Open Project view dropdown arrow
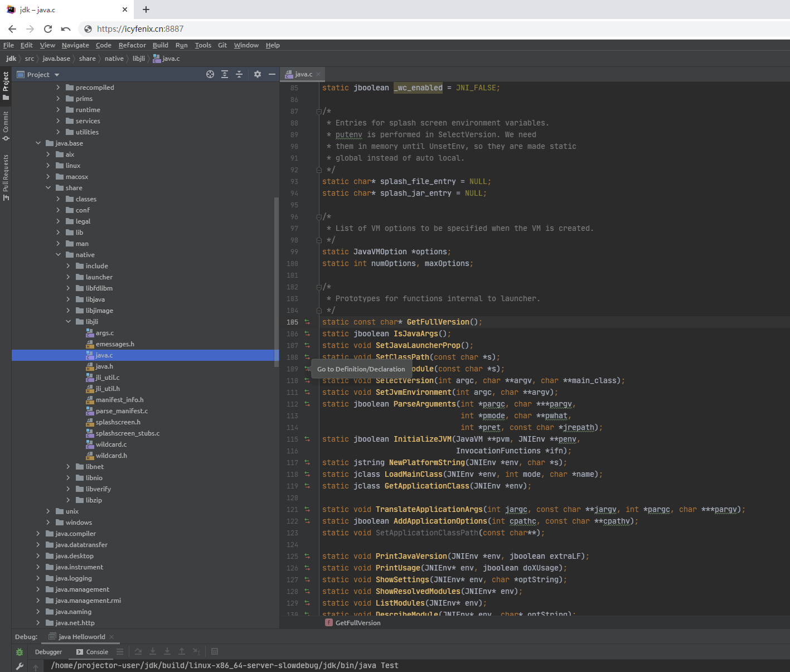The width and height of the screenshot is (790, 672). tap(57, 75)
